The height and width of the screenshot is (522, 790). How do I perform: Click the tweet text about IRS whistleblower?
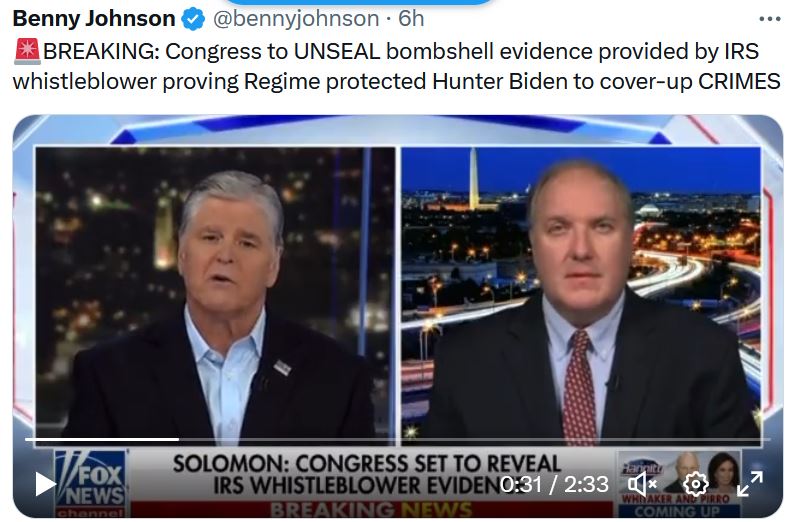(x=397, y=66)
